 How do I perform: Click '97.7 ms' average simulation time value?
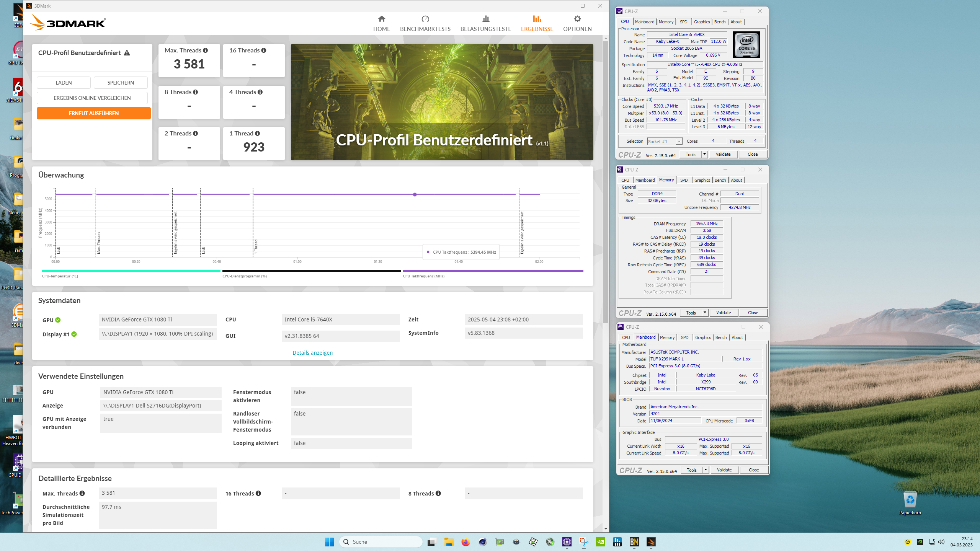point(158,515)
